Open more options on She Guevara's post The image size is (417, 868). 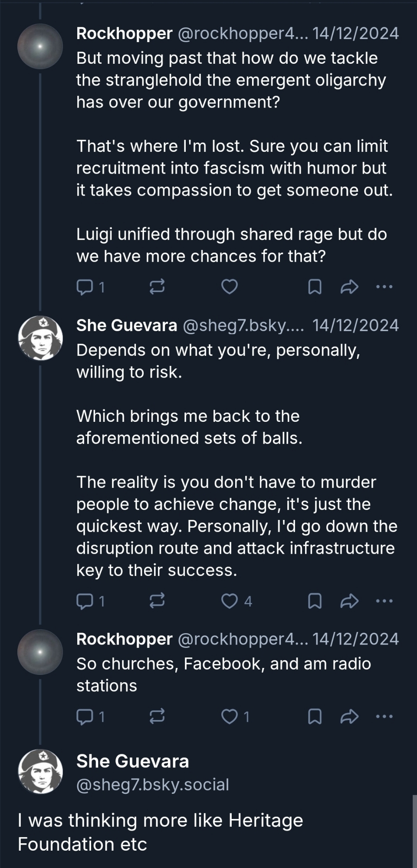(384, 601)
